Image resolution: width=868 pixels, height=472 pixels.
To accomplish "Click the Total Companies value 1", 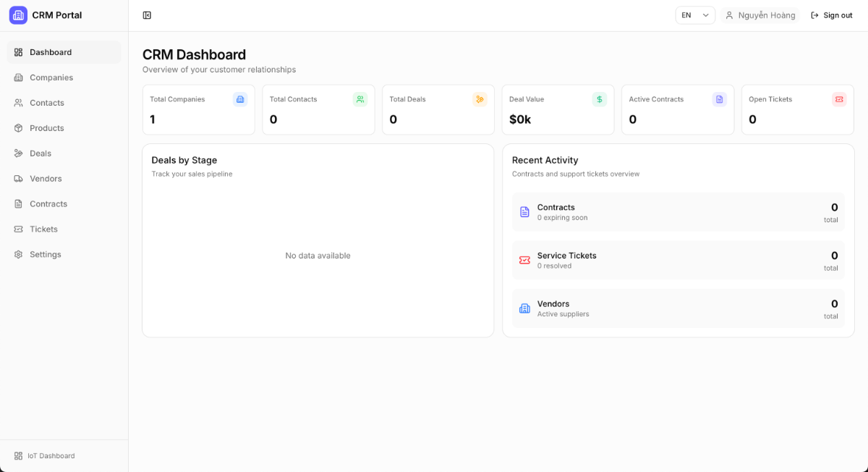I will pyautogui.click(x=153, y=119).
